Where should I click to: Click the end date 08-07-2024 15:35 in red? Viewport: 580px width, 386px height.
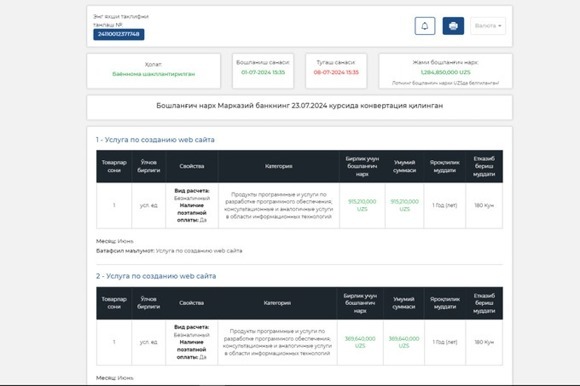click(x=336, y=72)
